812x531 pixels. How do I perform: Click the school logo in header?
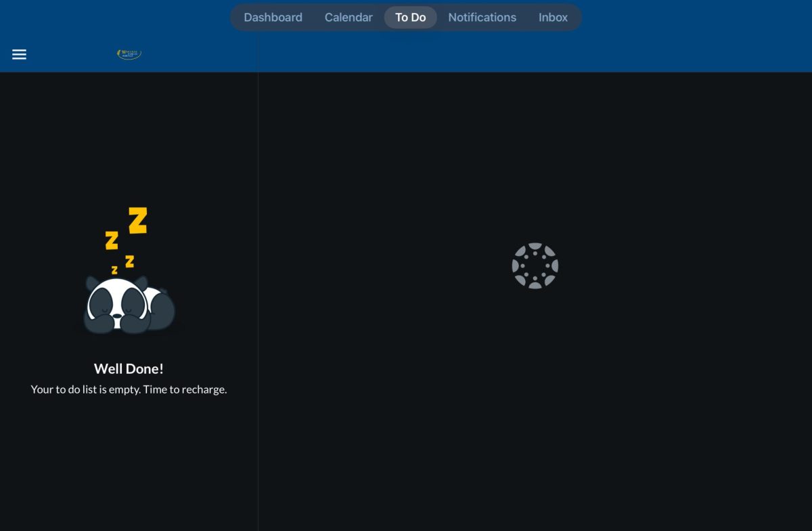coord(129,54)
